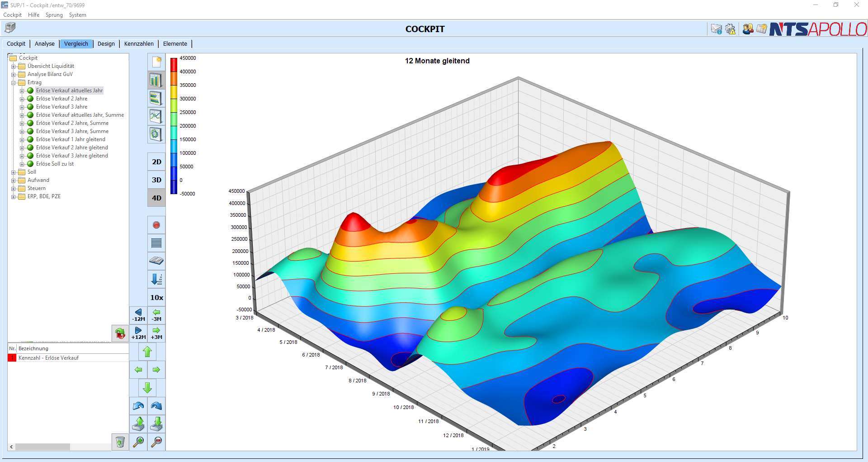Expand the Steuern folder
The width and height of the screenshot is (868, 462).
pos(14,189)
